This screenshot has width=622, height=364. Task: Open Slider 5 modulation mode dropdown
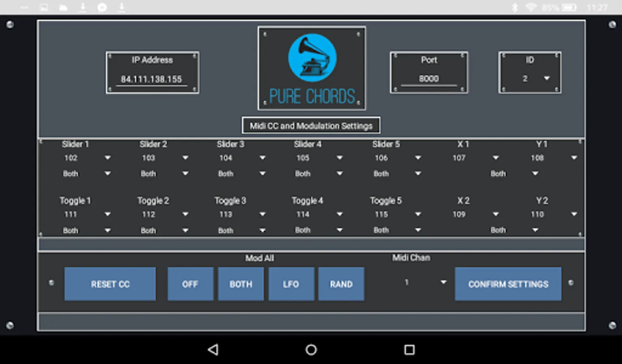[x=397, y=174]
